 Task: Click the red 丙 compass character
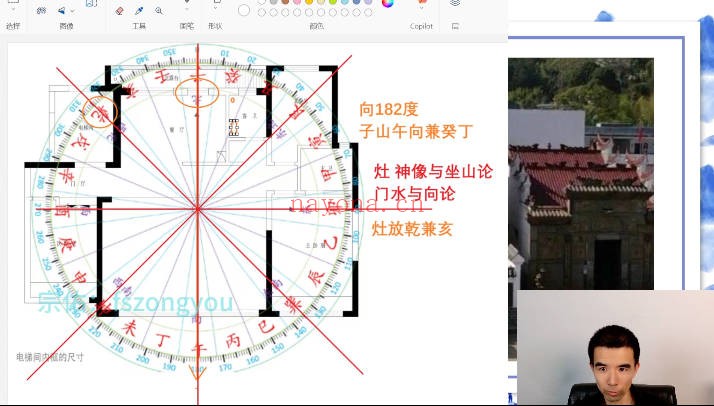233,340
